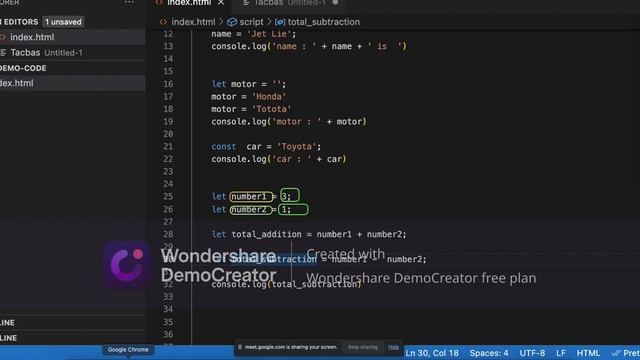This screenshot has height=360, width=640.
Task: Click the Google Chrome dock tooltip label
Action: (128, 350)
